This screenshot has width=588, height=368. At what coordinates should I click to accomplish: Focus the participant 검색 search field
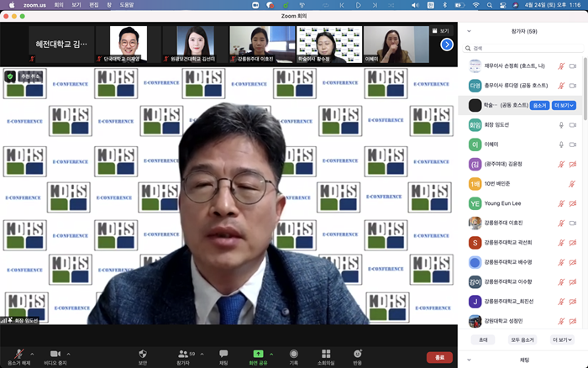click(523, 48)
